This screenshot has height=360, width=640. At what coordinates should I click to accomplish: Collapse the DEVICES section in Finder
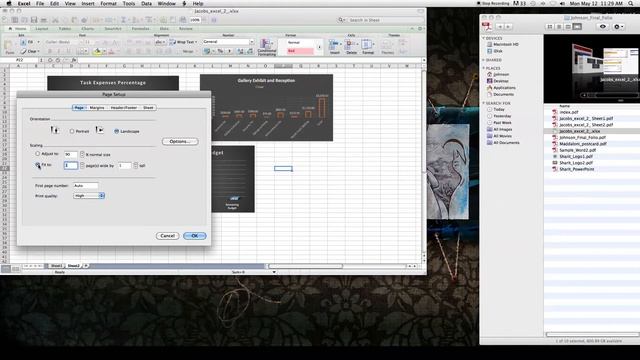tap(484, 38)
